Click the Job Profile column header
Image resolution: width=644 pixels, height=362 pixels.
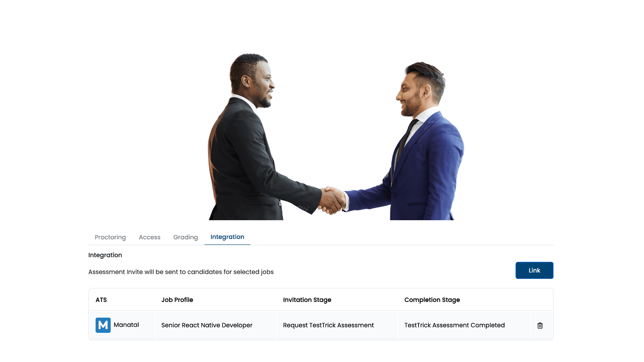click(x=177, y=300)
